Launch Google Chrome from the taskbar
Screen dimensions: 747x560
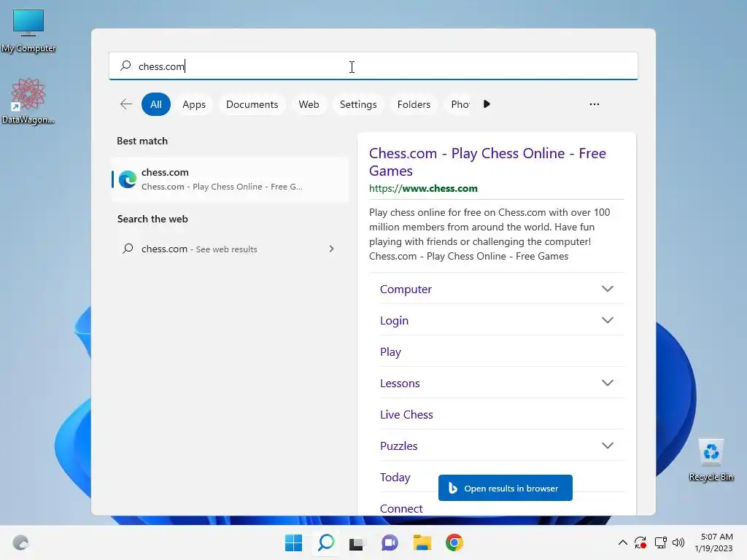(454, 542)
